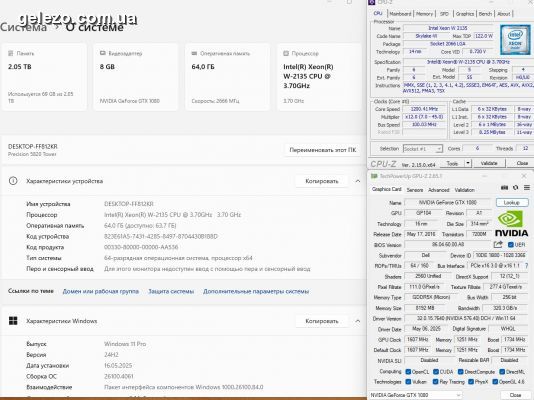
Task: Click the NVIDIA logo in GPU-Z
Action: click(x=512, y=224)
